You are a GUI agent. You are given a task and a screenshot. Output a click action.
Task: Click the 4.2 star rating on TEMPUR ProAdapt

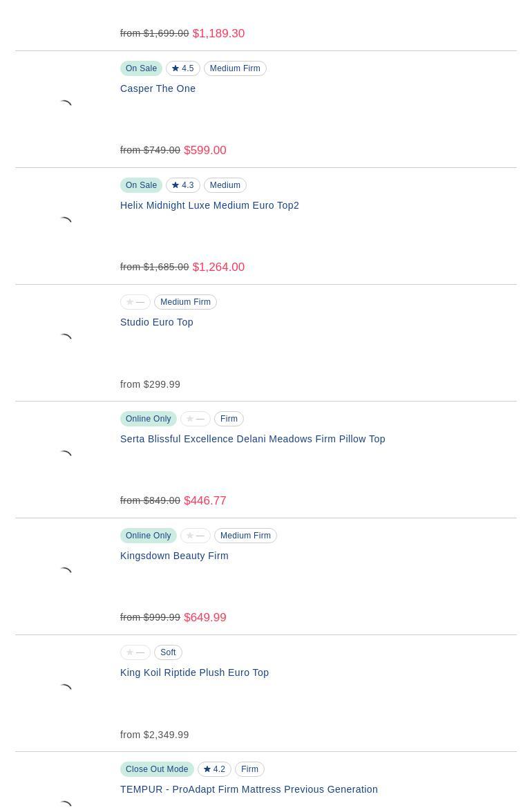pyautogui.click(x=214, y=769)
